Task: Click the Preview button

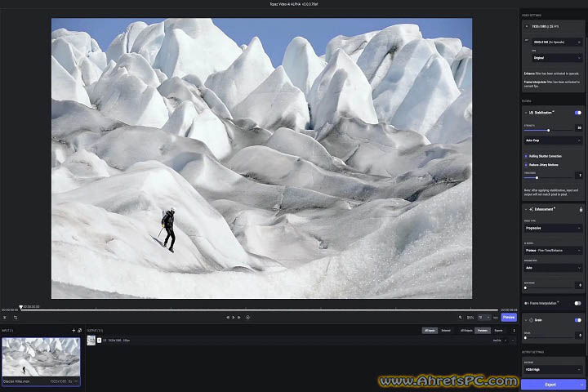Action: (x=509, y=318)
